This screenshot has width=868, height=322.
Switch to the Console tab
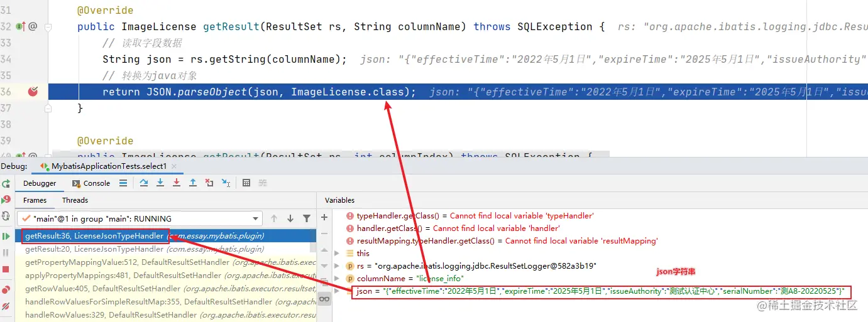click(91, 183)
